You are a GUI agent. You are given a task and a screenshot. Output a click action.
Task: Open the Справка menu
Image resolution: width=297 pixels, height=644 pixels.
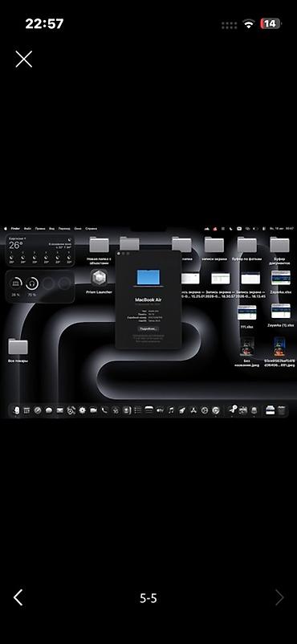coord(92,228)
